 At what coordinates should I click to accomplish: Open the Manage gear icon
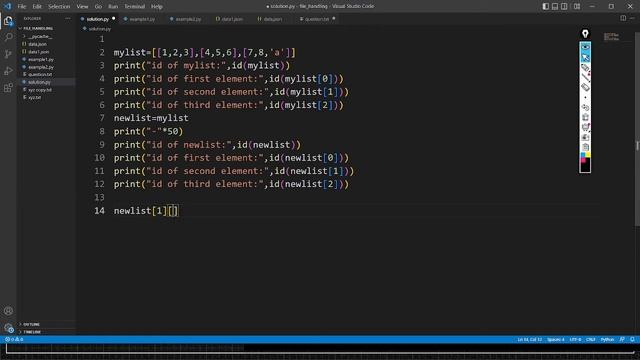[8, 327]
